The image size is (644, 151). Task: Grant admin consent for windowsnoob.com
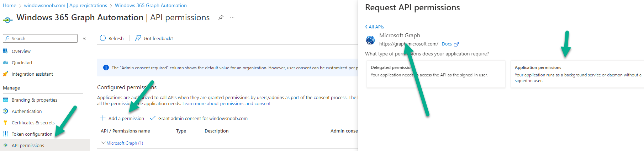pos(203,118)
